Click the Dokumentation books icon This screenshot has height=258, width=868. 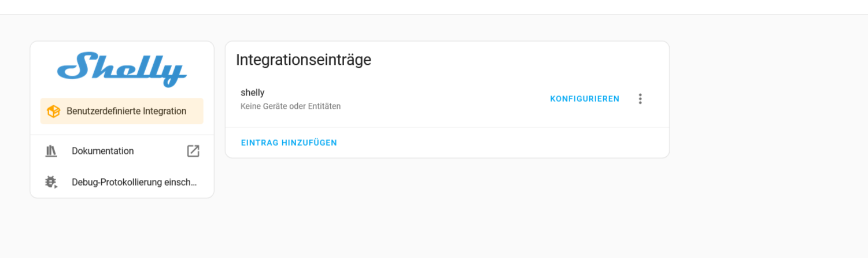click(x=51, y=151)
